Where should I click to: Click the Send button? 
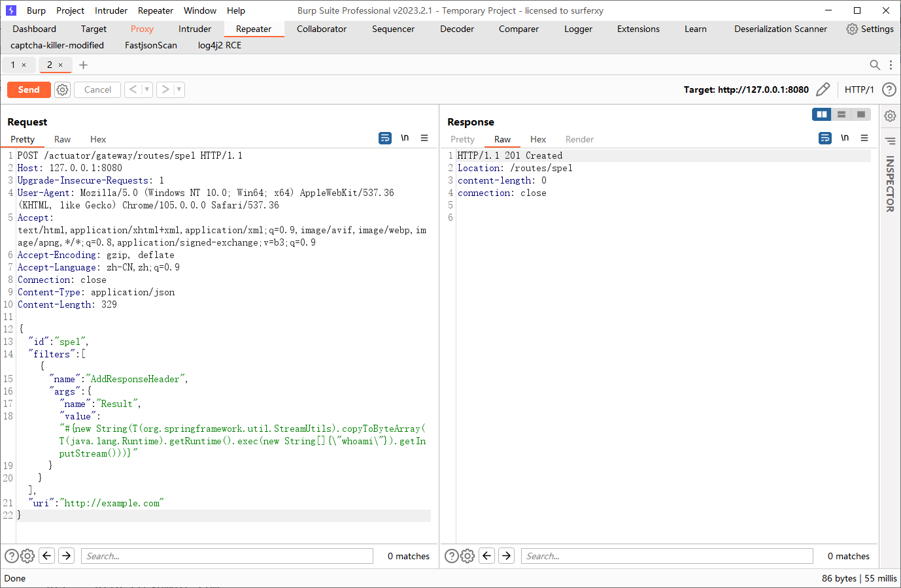pyautogui.click(x=29, y=90)
